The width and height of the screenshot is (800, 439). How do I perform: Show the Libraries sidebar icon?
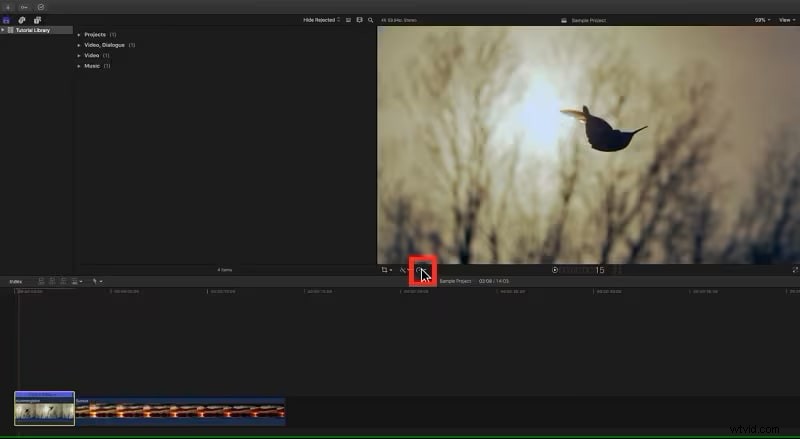[x=6, y=20]
